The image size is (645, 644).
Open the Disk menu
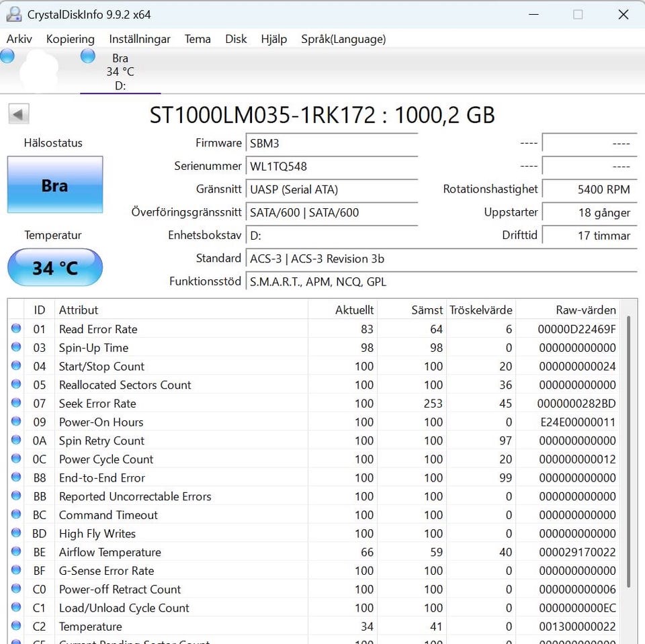point(236,39)
